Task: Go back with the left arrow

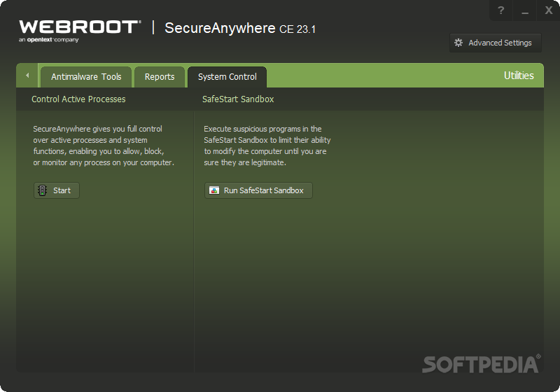Action: pyautogui.click(x=27, y=76)
